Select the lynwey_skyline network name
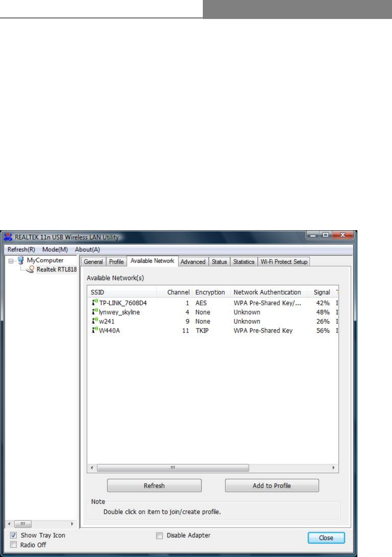The width and height of the screenshot is (392, 557). (119, 312)
